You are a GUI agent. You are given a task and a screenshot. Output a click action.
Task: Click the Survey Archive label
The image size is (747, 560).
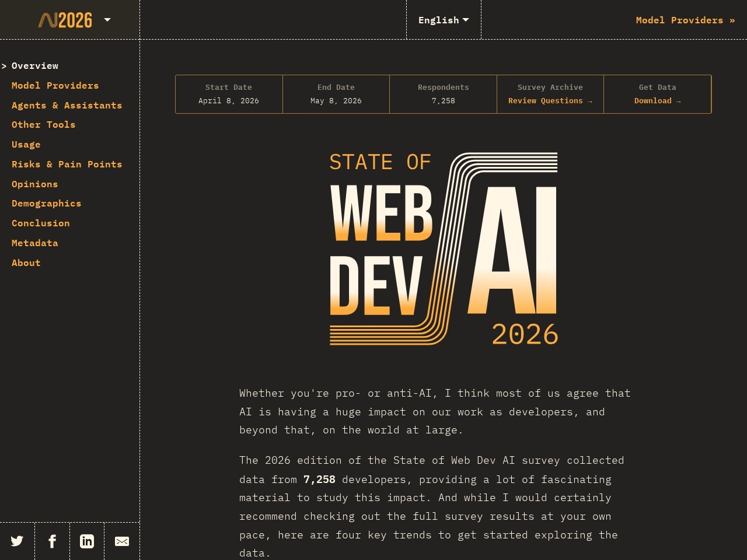550,87
